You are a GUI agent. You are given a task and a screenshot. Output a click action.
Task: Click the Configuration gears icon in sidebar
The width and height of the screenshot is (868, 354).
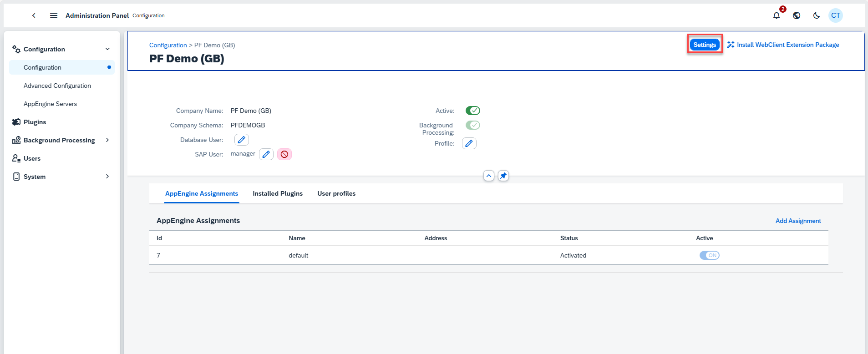pos(16,49)
